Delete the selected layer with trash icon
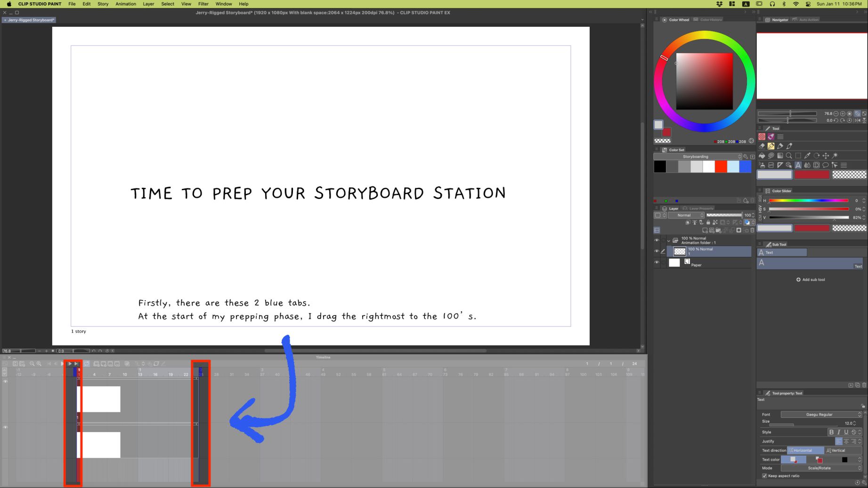 click(x=752, y=231)
